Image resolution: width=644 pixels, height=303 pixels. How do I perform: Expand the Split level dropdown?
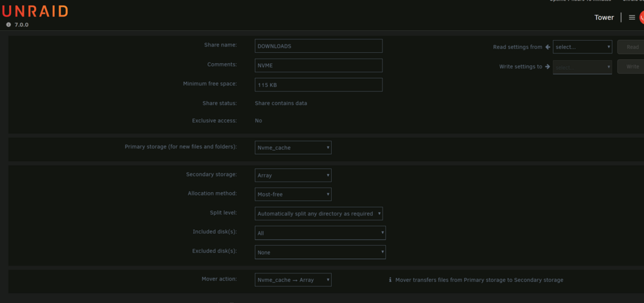[319, 214]
